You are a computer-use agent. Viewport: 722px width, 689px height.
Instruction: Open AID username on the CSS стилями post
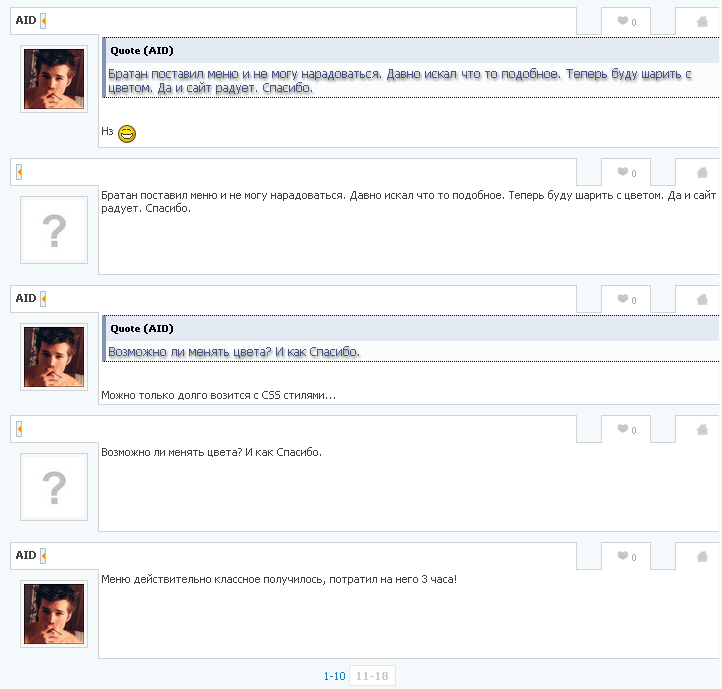click(x=26, y=298)
